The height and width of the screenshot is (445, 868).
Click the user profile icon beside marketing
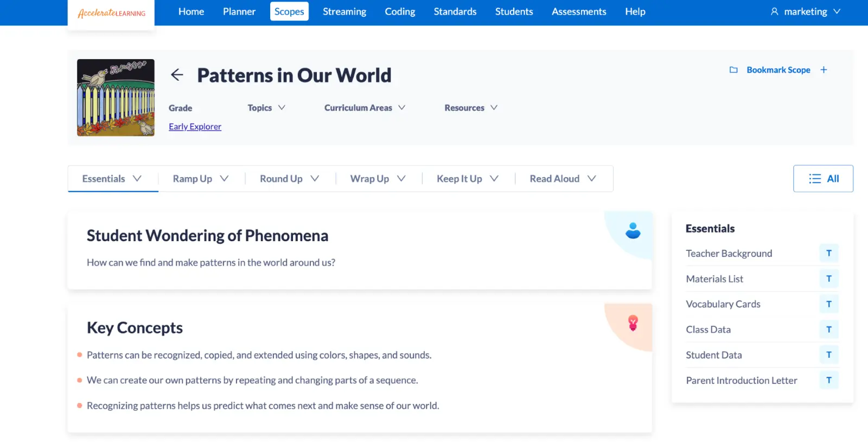[x=774, y=11]
